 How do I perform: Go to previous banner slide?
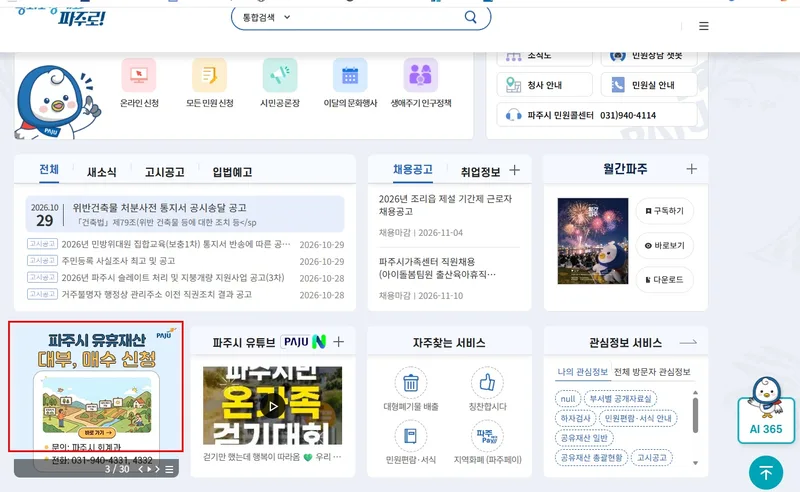click(141, 469)
